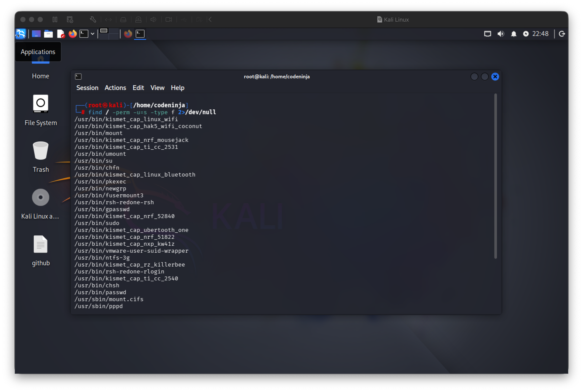This screenshot has height=392, width=583.
Task: Launch the text editor from panel
Action: tap(61, 34)
